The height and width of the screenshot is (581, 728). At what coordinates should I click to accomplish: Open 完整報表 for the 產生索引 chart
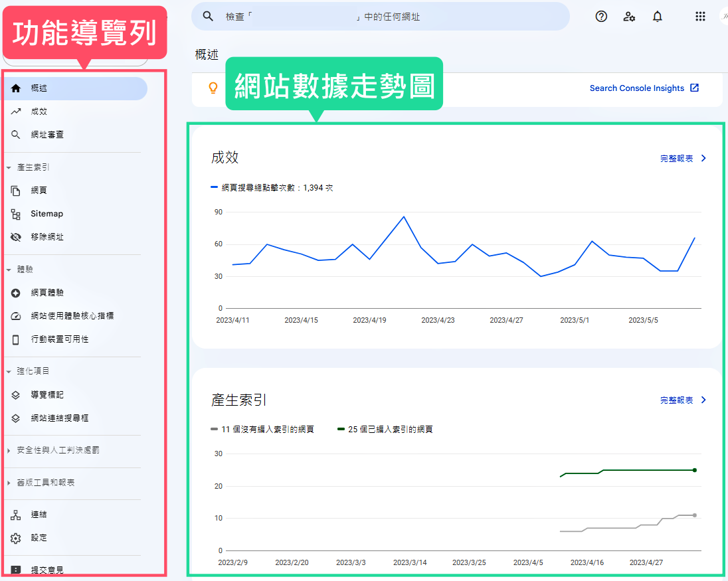point(682,400)
